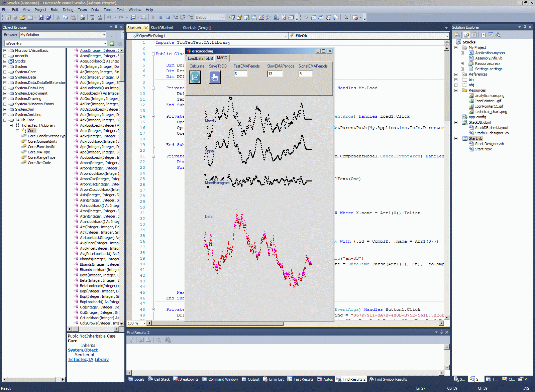535x392 pixels.
Task: Select Core.RetCode in Object Browser tree
Action: click(39, 163)
